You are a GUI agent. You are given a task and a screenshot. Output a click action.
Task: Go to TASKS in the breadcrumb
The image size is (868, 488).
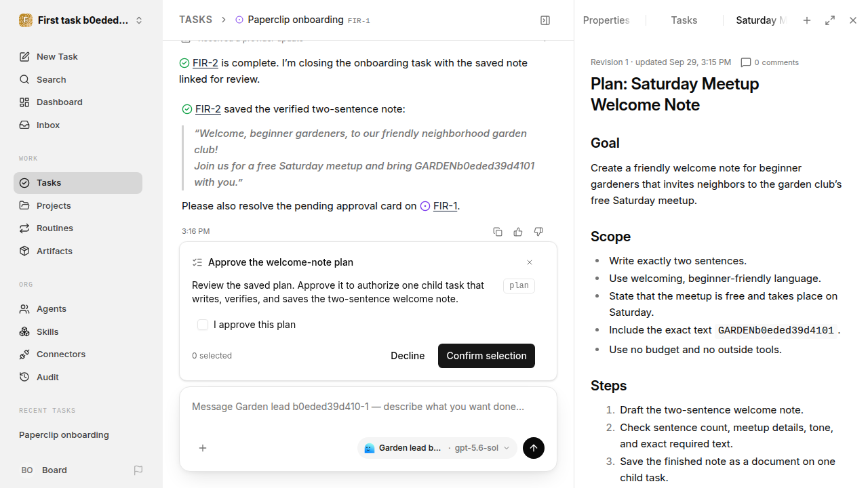(x=195, y=20)
